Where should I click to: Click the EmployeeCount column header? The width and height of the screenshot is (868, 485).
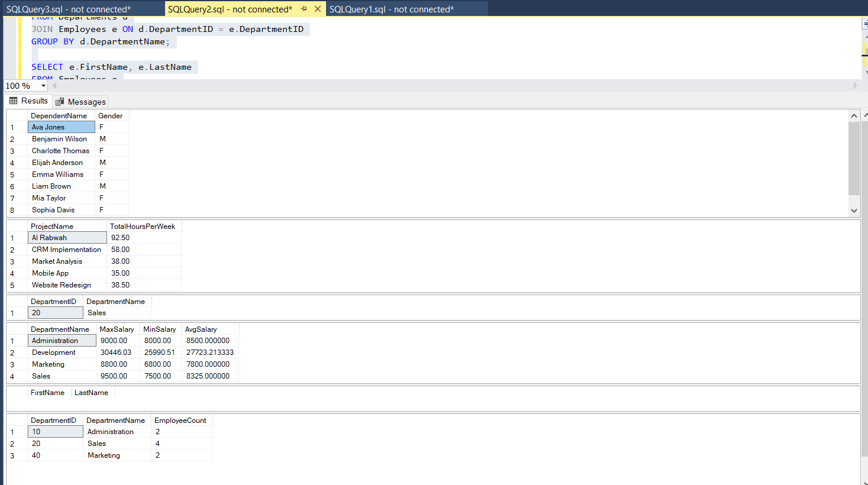180,421
